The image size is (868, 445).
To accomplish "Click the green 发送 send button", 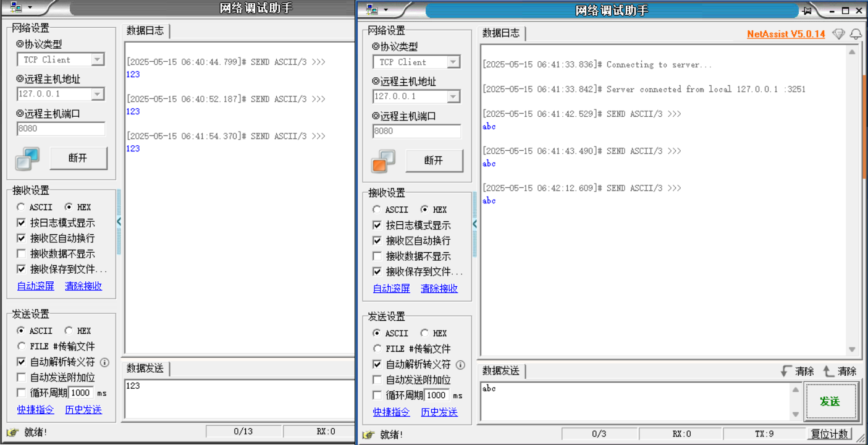I will tap(830, 402).
